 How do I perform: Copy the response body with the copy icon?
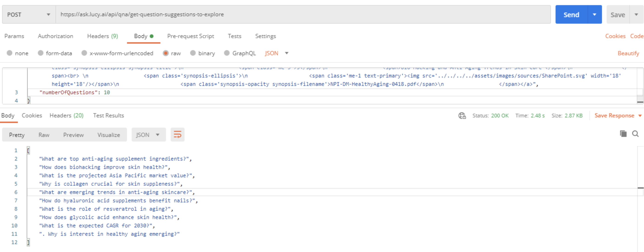coord(623,134)
